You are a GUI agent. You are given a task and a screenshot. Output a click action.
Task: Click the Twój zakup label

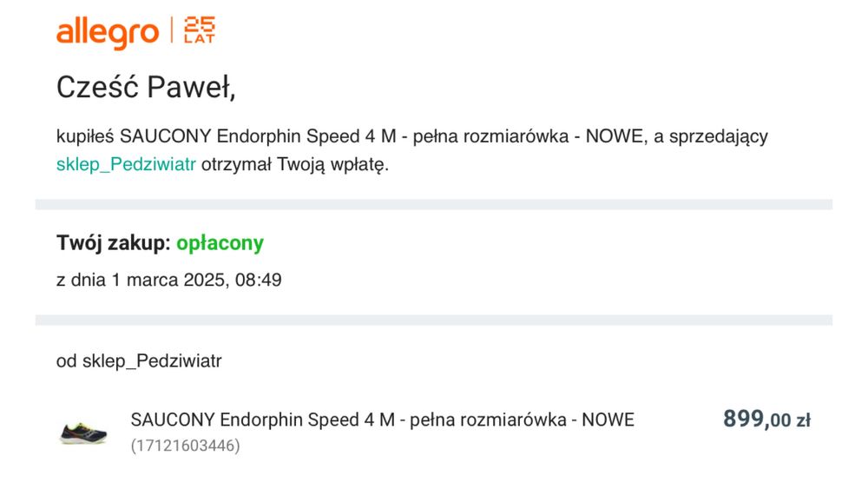point(114,243)
